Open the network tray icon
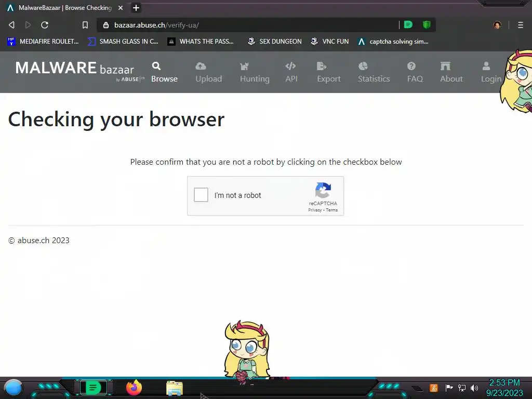 [x=461, y=388]
